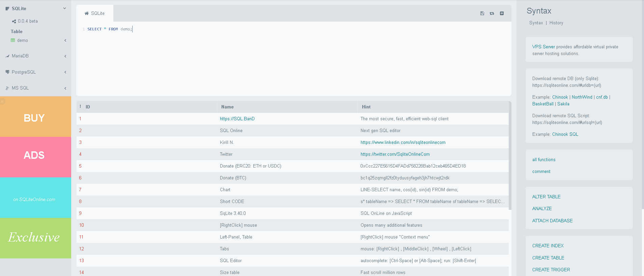The image size is (644, 276).
Task: Click the on SQLiteOnline.com cyan banner
Action: click(35, 198)
